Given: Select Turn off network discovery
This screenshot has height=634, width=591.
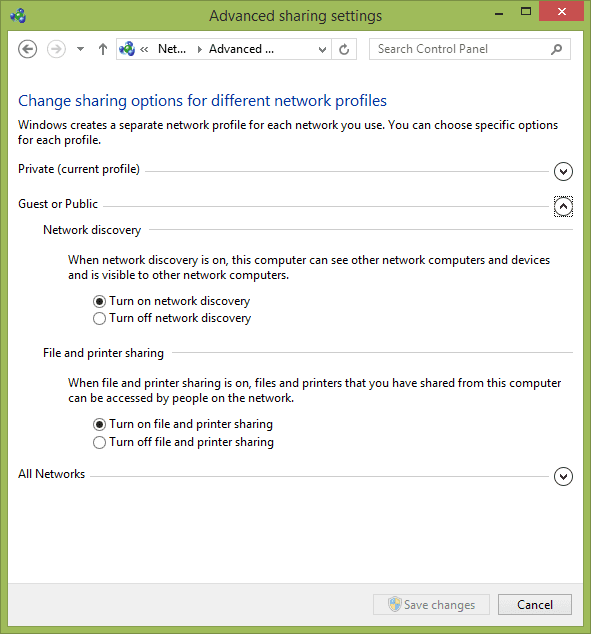Looking at the screenshot, I should pos(172,318).
